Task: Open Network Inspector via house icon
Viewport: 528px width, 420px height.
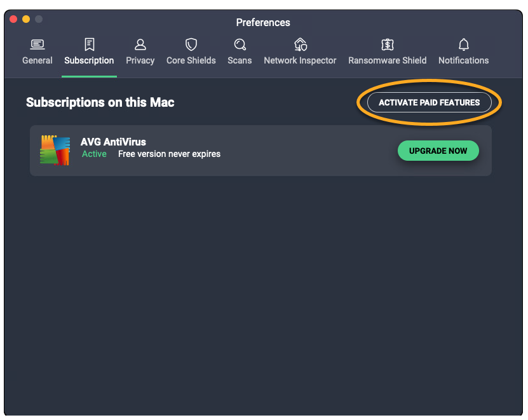Action: pyautogui.click(x=300, y=44)
